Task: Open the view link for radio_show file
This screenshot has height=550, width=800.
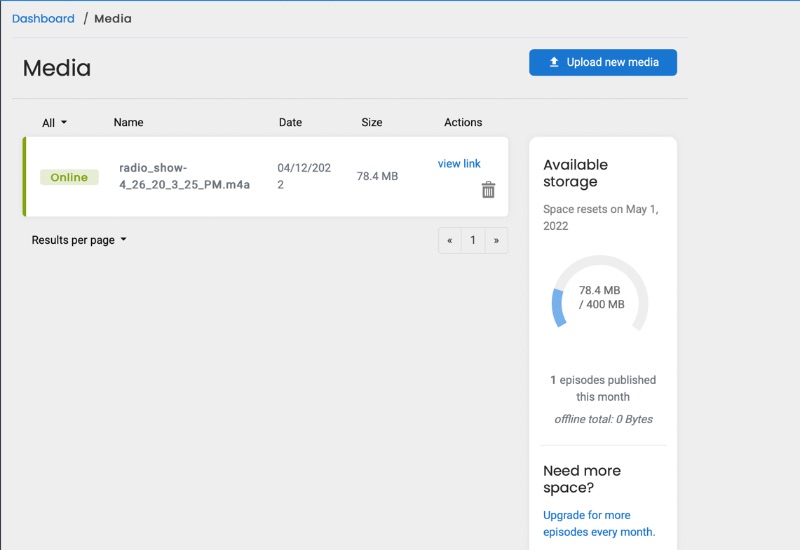Action: click(459, 164)
